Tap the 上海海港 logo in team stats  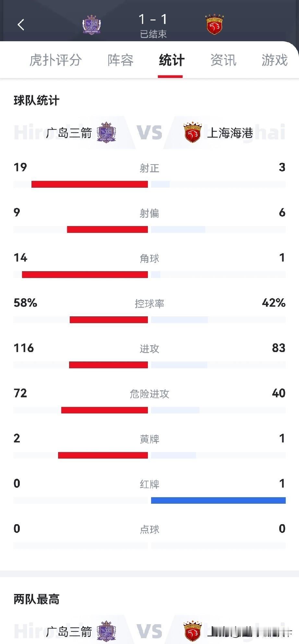[192, 133]
